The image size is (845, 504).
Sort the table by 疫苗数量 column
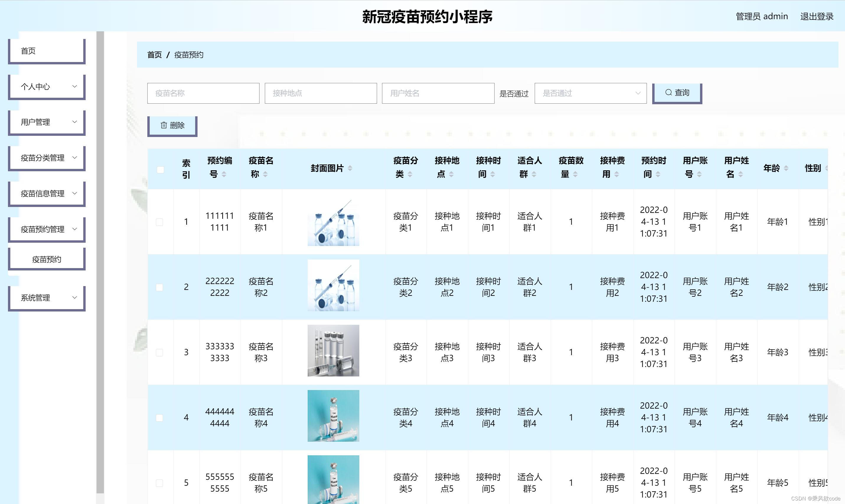pos(575,174)
